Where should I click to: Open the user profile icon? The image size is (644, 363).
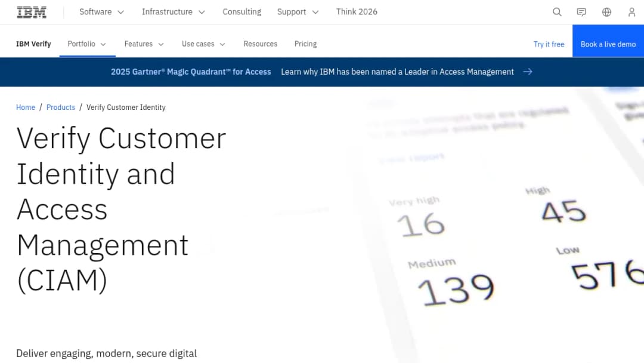click(x=631, y=12)
